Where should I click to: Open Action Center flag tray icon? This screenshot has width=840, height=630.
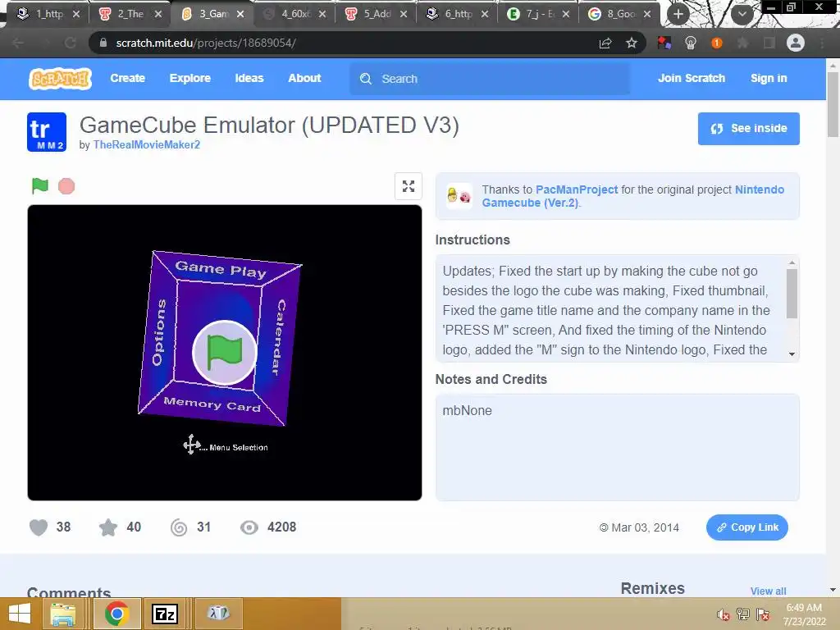763,614
